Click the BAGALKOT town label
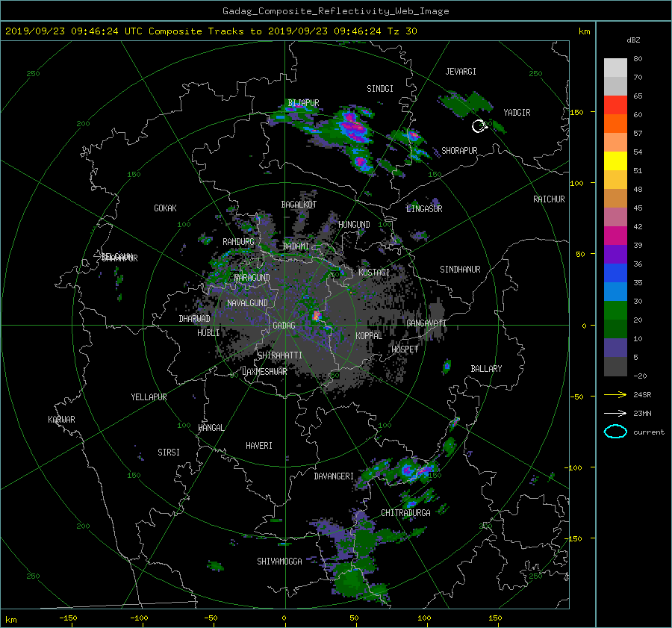 coord(299,205)
